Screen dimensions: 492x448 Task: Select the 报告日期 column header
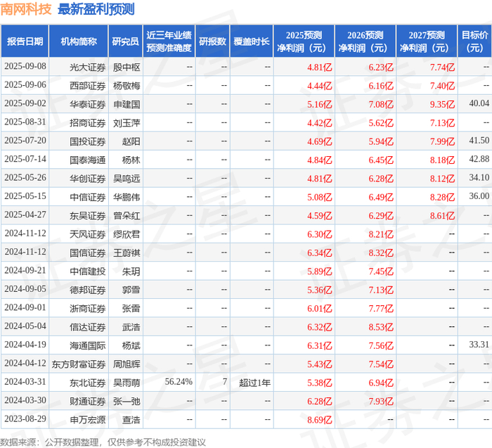click(25, 41)
